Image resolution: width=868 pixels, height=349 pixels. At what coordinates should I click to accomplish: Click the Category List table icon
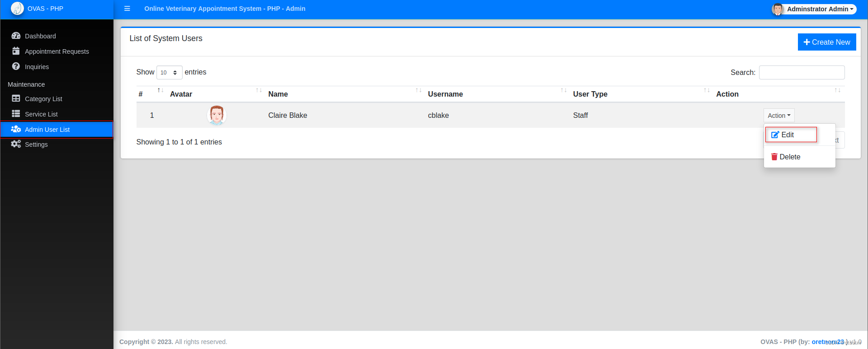[x=16, y=98]
